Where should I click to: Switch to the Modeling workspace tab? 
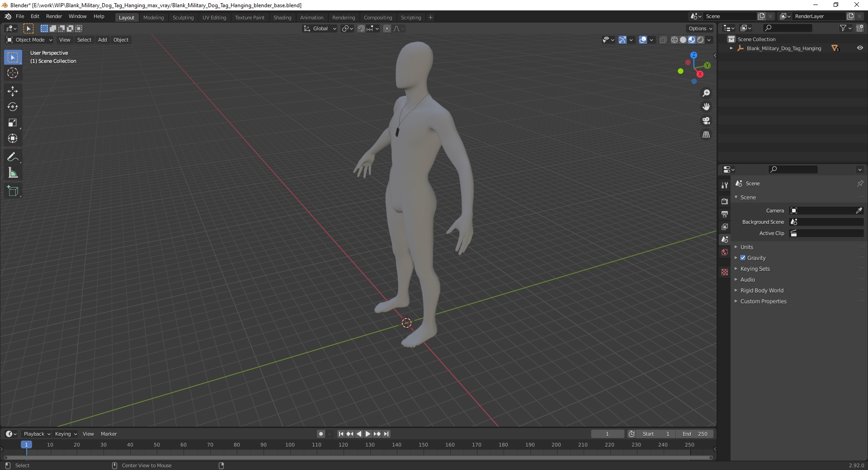click(153, 18)
